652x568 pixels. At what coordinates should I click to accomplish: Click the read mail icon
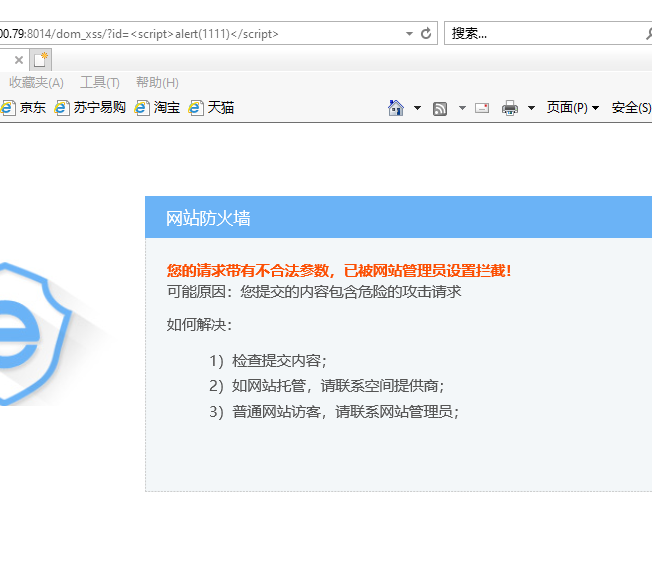pyautogui.click(x=482, y=108)
